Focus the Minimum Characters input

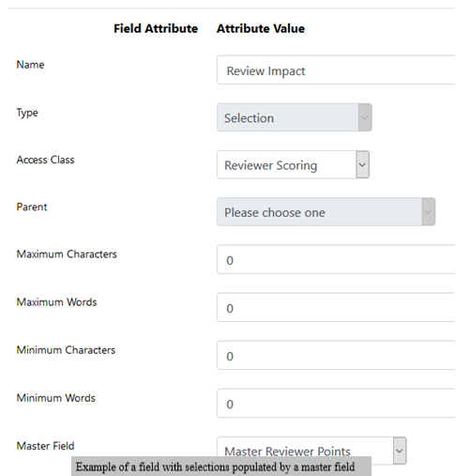(x=336, y=356)
